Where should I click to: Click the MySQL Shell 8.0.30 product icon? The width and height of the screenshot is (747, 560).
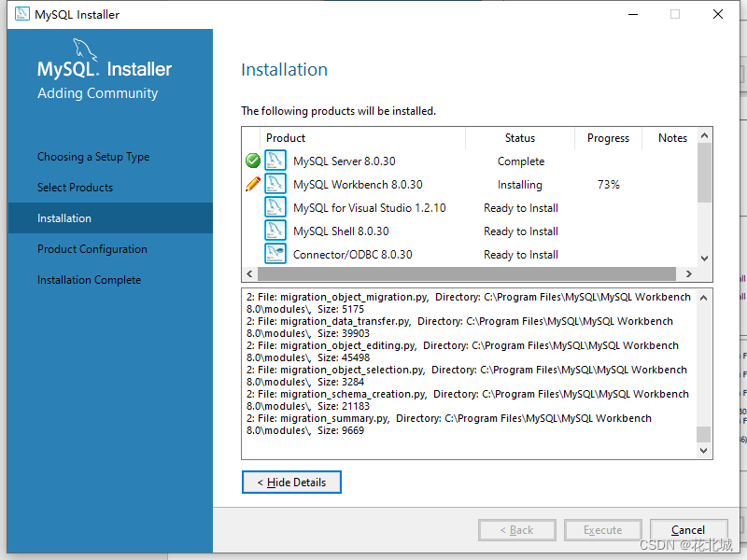[275, 231]
